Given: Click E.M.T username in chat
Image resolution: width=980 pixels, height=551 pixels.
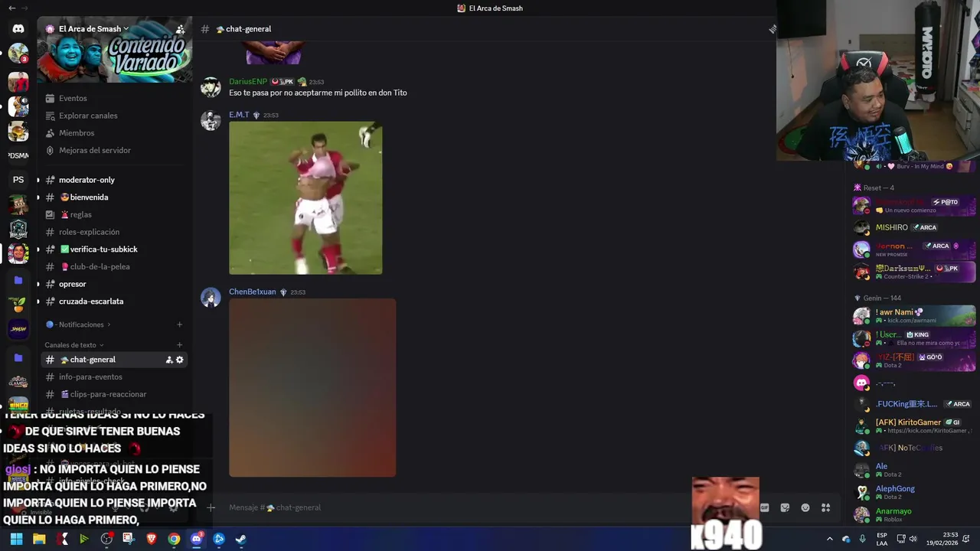Looking at the screenshot, I should 239,115.
